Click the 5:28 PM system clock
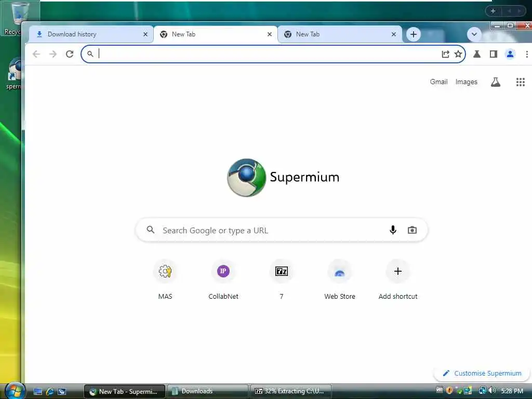 512,391
